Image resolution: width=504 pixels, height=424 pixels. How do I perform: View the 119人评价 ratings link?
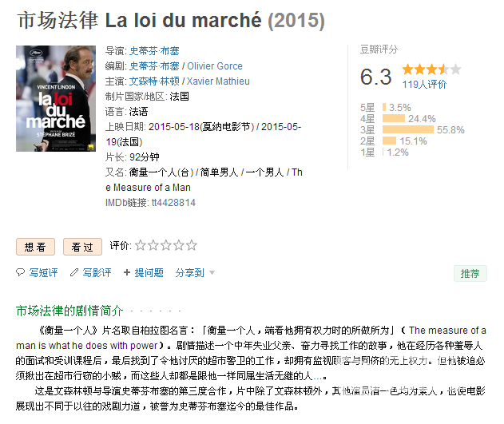coord(424,85)
